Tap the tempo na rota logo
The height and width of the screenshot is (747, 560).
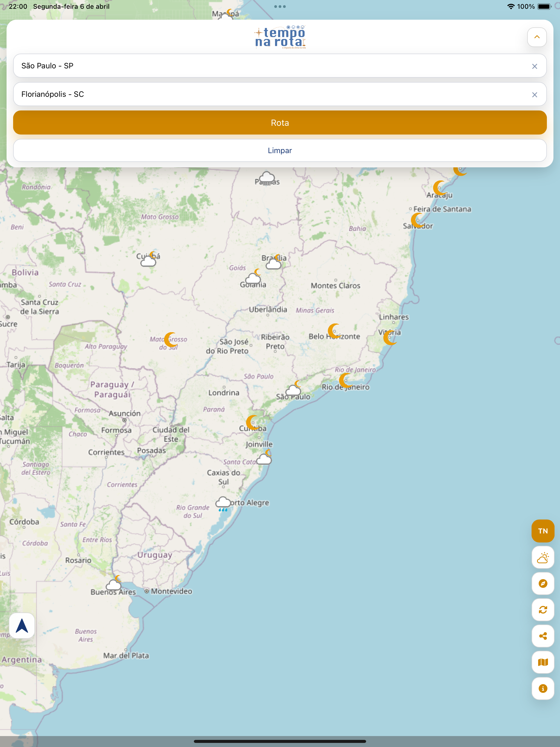pyautogui.click(x=280, y=37)
